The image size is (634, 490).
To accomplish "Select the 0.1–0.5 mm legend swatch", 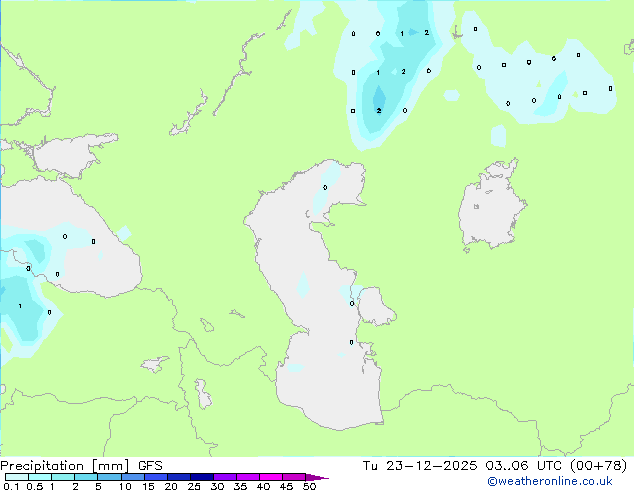I will (17, 477).
